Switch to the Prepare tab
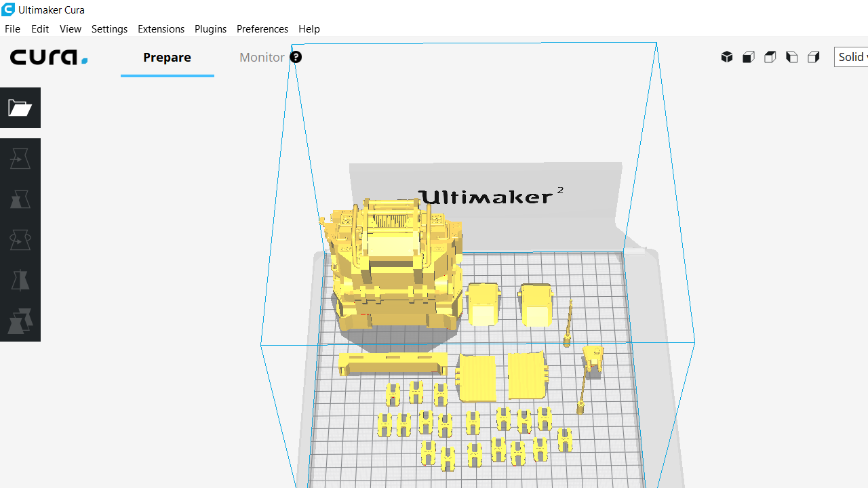The width and height of the screenshot is (868, 488). click(x=167, y=58)
